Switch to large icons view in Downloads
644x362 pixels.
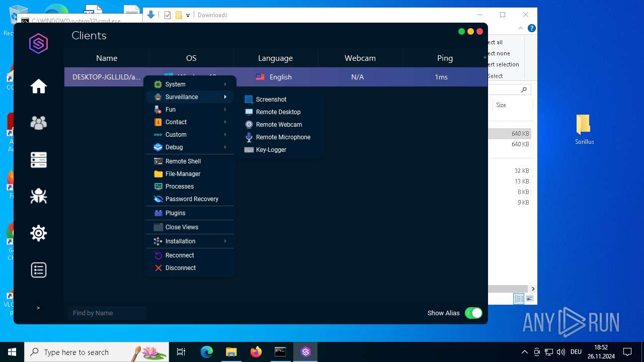529,299
